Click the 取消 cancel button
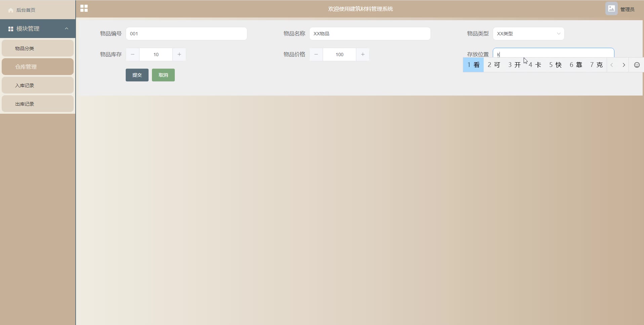 coord(163,75)
